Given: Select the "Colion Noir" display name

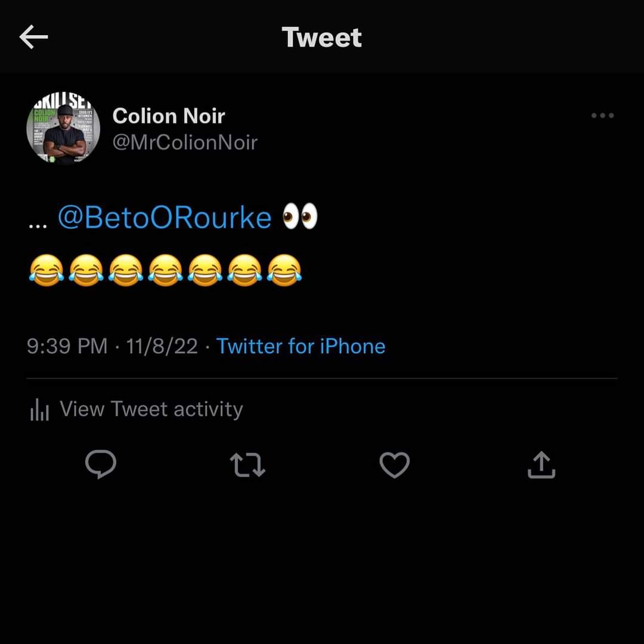Looking at the screenshot, I should click(x=169, y=116).
